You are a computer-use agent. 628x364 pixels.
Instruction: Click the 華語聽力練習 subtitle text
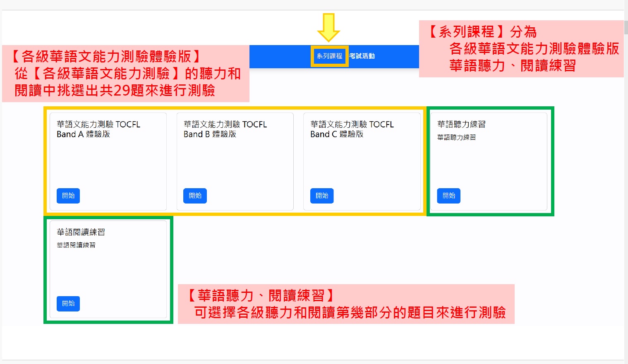(456, 137)
